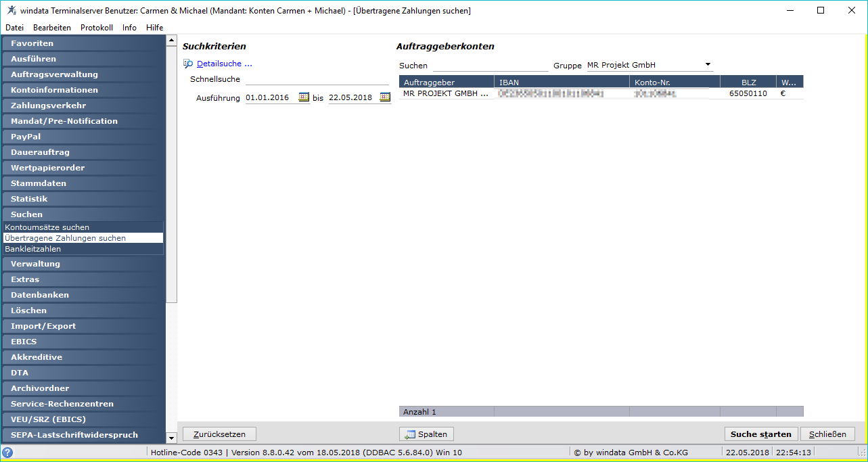868x462 pixels.
Task: Sort by the BLZ column header
Action: pos(748,82)
